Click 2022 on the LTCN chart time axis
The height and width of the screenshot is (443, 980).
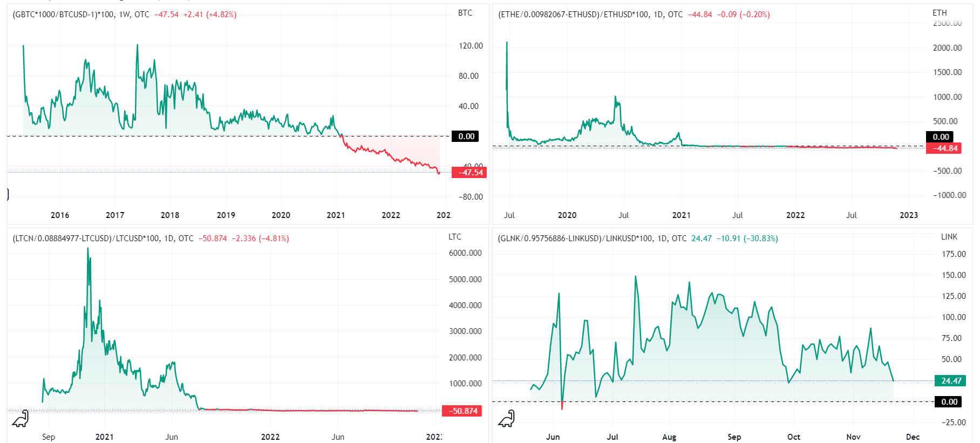pos(270,437)
